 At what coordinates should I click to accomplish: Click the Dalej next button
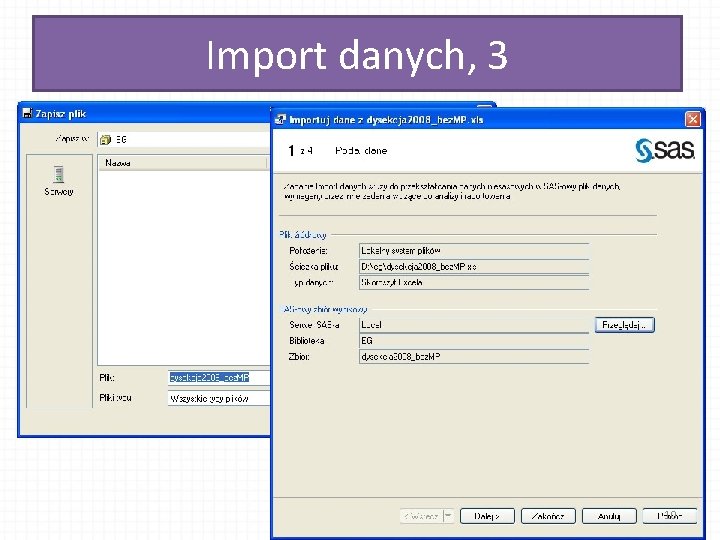[487, 516]
